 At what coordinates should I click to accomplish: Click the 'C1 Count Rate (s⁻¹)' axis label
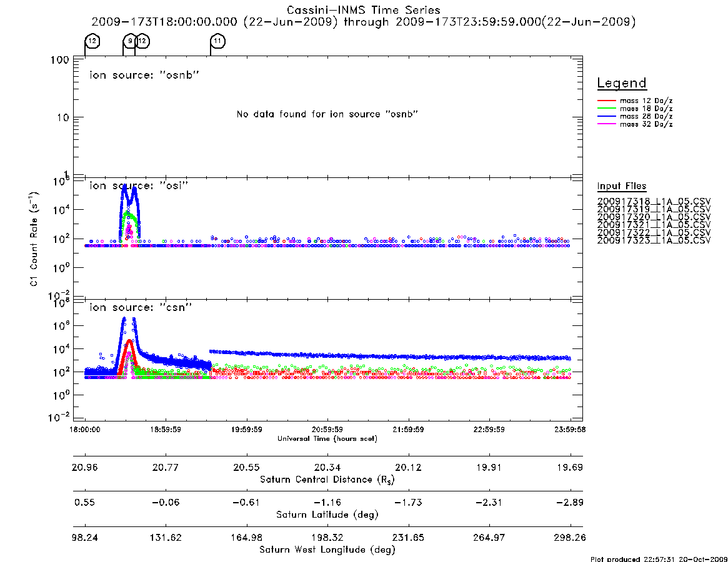34,239
